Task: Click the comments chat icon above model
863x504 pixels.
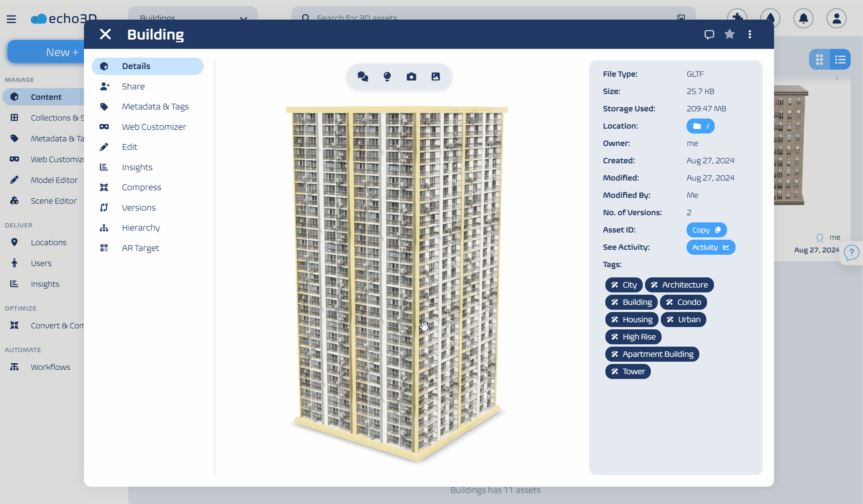Action: 362,77
